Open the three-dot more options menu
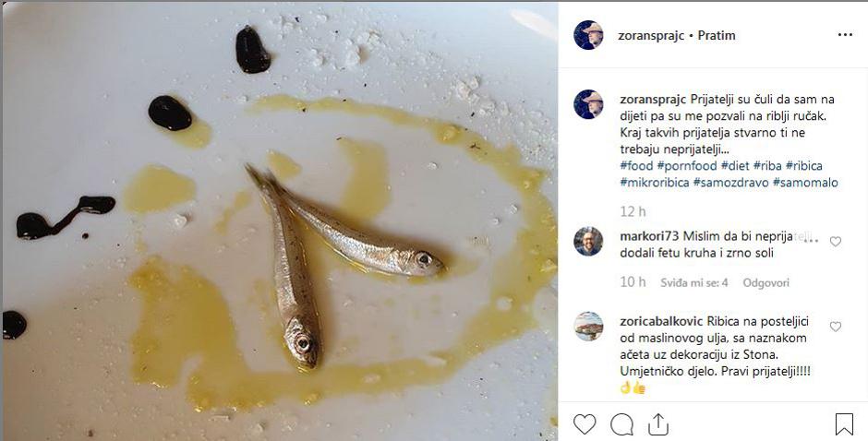The image size is (868, 441). point(845,35)
